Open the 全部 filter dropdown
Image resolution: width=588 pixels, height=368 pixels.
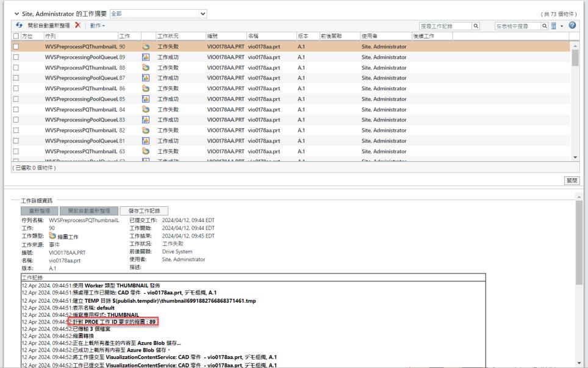tap(158, 14)
